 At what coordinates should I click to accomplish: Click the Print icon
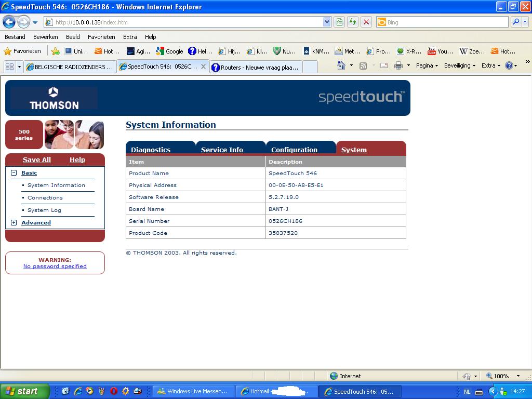398,66
